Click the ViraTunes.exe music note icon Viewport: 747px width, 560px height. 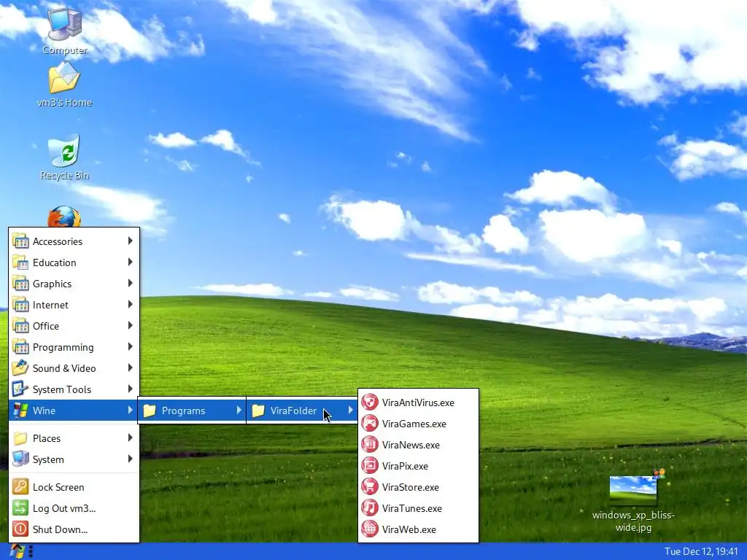click(370, 508)
